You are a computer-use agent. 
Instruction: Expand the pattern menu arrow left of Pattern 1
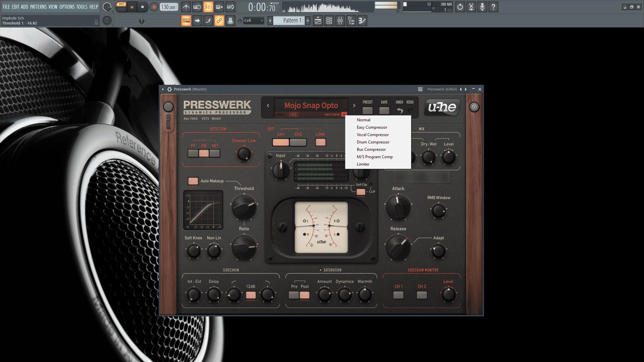[x=270, y=21]
